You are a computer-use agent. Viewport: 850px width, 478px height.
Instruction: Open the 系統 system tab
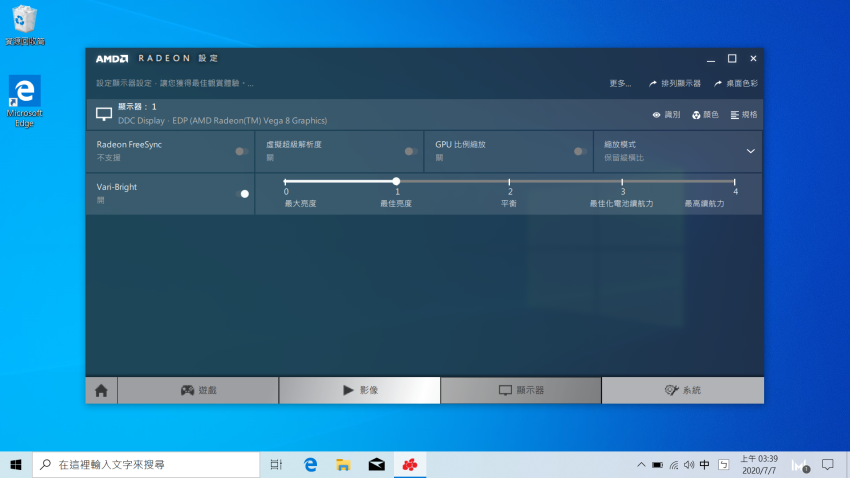tap(682, 390)
